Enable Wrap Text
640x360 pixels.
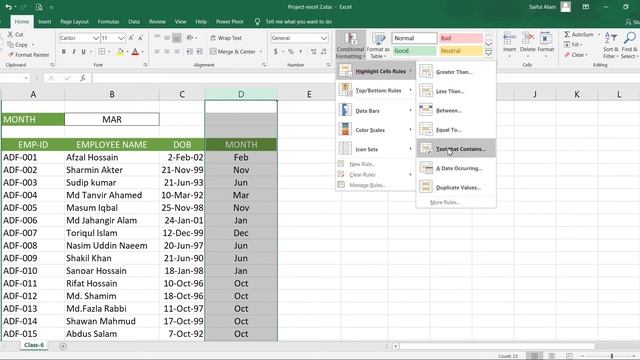[226, 38]
